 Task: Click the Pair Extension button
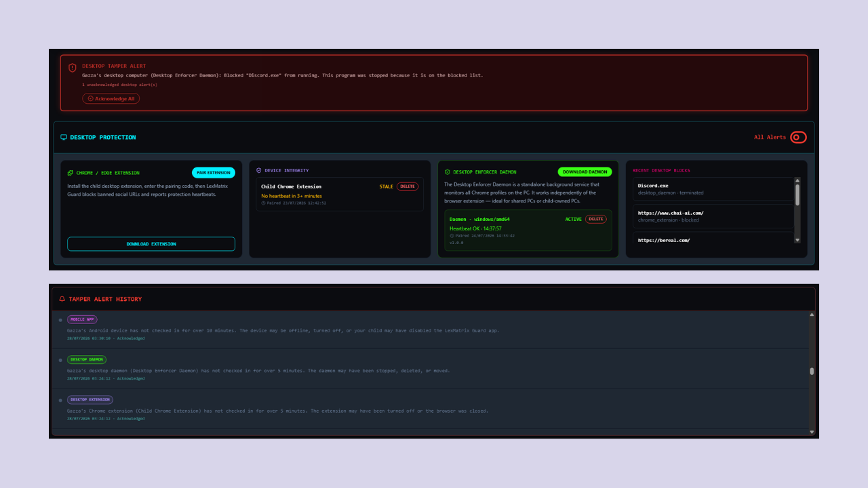click(214, 173)
